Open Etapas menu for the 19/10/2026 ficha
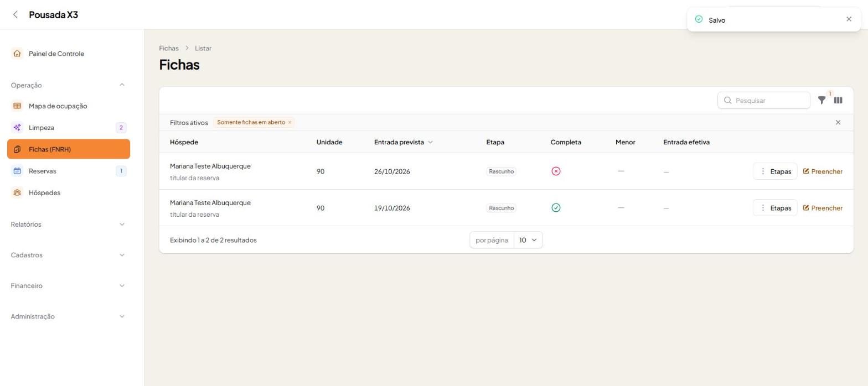868x386 pixels. click(x=775, y=208)
